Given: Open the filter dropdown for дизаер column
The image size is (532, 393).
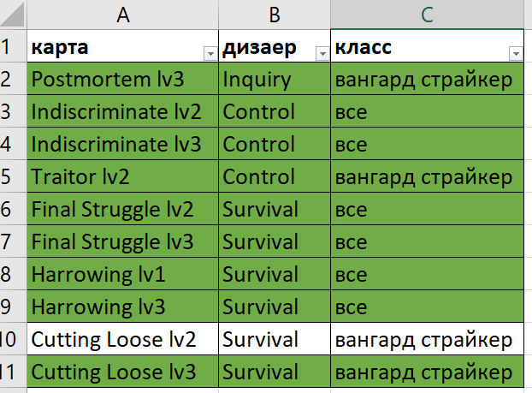Looking at the screenshot, I should click(322, 54).
